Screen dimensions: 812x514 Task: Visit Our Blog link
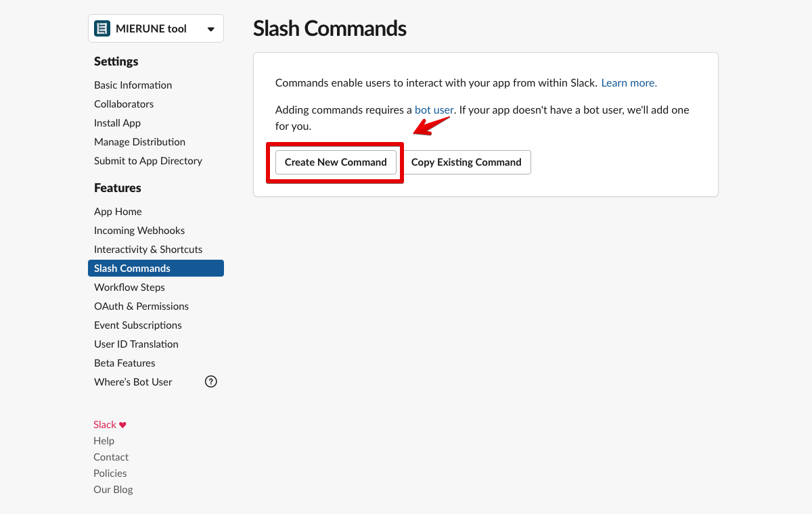coord(113,490)
